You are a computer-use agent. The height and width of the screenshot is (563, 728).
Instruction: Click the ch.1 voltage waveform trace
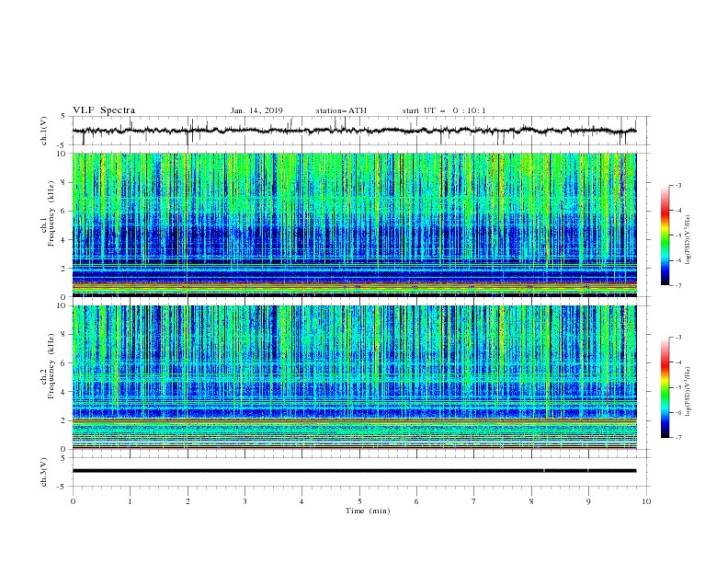[354, 131]
